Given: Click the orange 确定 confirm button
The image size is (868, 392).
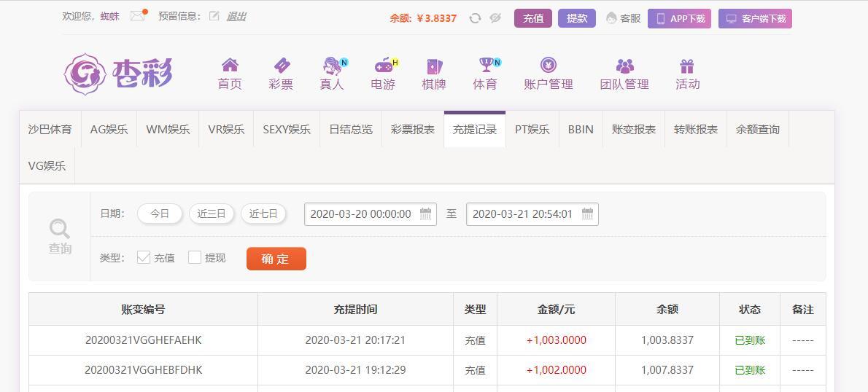Looking at the screenshot, I should (276, 259).
